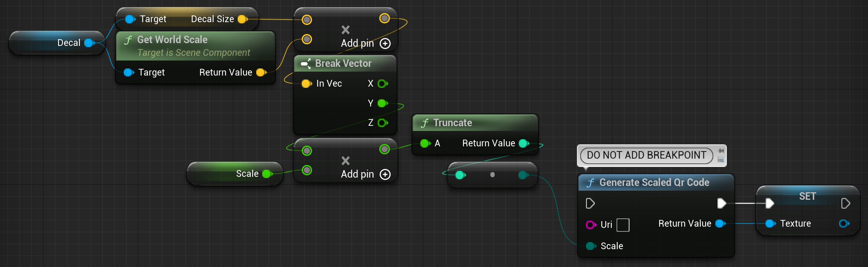Screen dimensions: 868x267
Task: Click Truncate's Return Value pin
Action: pyautogui.click(x=524, y=144)
